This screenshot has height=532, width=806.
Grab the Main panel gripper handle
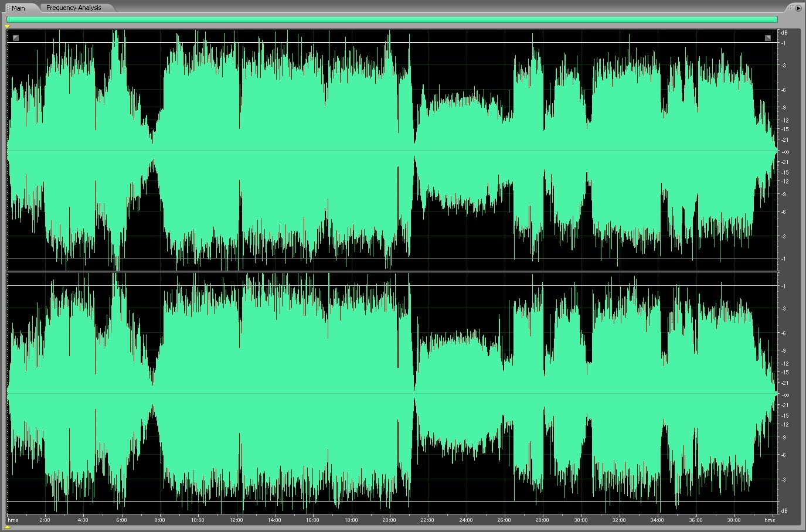point(8,8)
